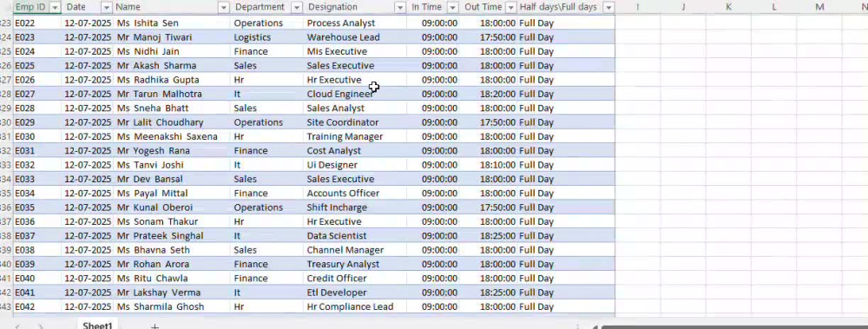Switch to the Sheet1 tab
868x329 pixels.
tap(97, 326)
